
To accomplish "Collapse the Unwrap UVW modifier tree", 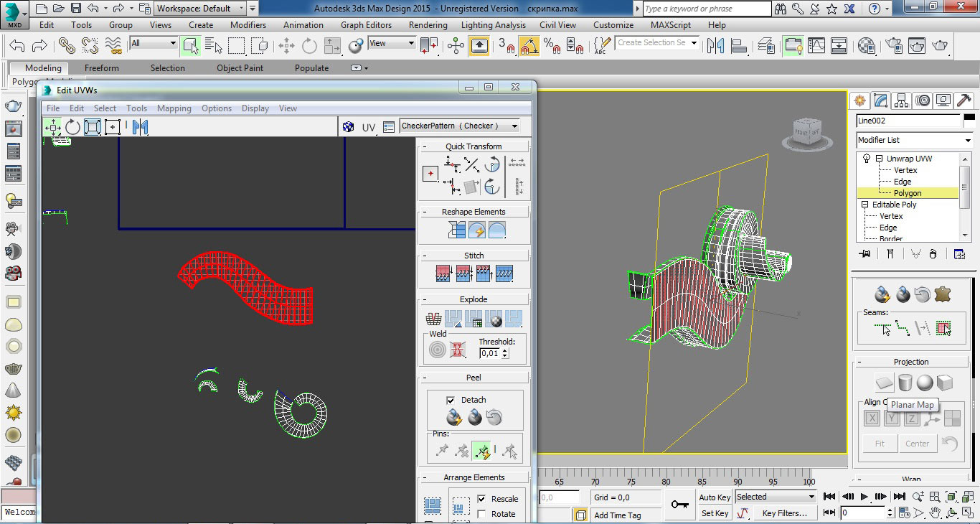I will [x=880, y=159].
